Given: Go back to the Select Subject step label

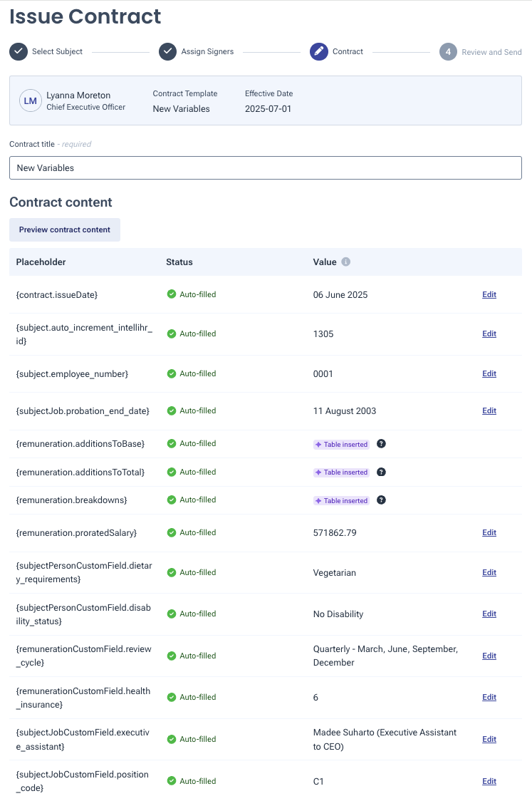Looking at the screenshot, I should [x=57, y=51].
